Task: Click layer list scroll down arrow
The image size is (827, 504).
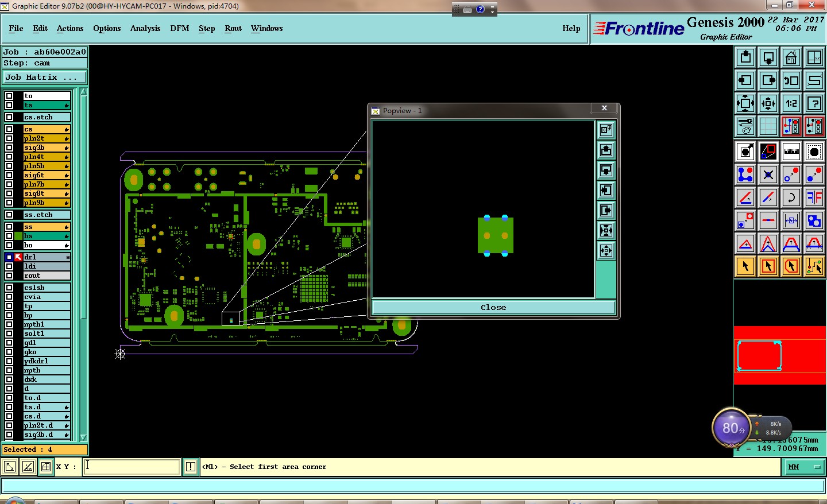Action: coord(83,437)
